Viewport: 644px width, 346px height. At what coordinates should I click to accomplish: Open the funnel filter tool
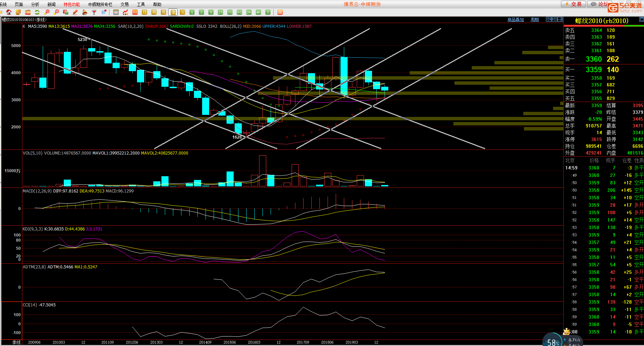click(x=94, y=12)
